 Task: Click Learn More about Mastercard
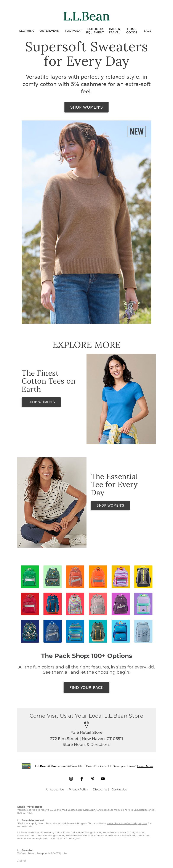click(x=145, y=766)
